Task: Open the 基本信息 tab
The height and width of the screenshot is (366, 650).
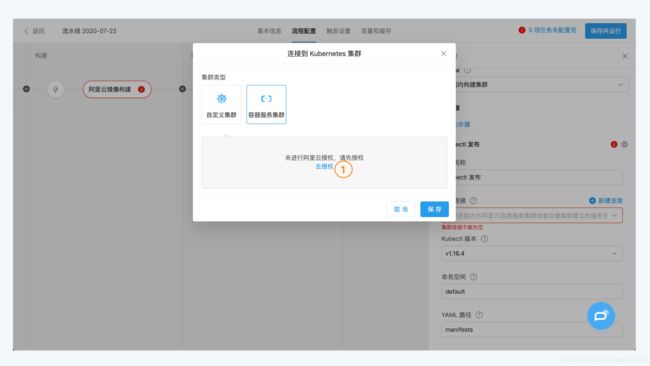Action: coord(269,31)
